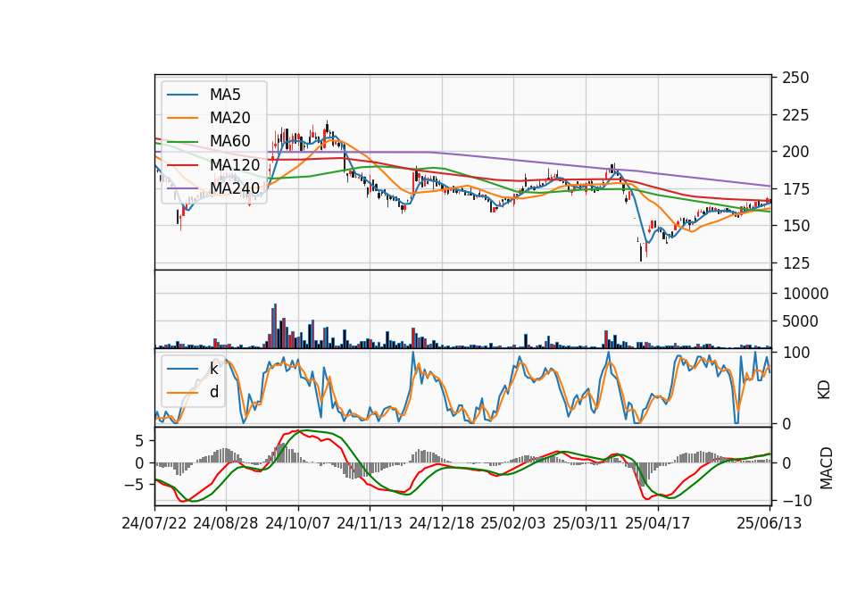Click the 5000 volume axis tick label
The image size is (857, 616).
point(800,321)
